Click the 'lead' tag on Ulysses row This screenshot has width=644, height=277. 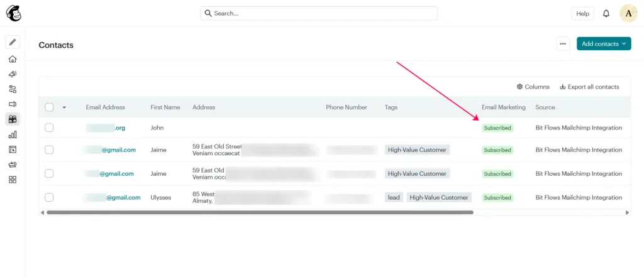click(394, 197)
